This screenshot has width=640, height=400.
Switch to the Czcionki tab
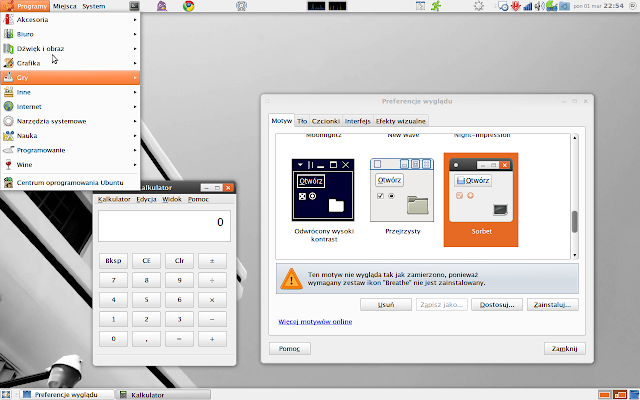(x=326, y=121)
